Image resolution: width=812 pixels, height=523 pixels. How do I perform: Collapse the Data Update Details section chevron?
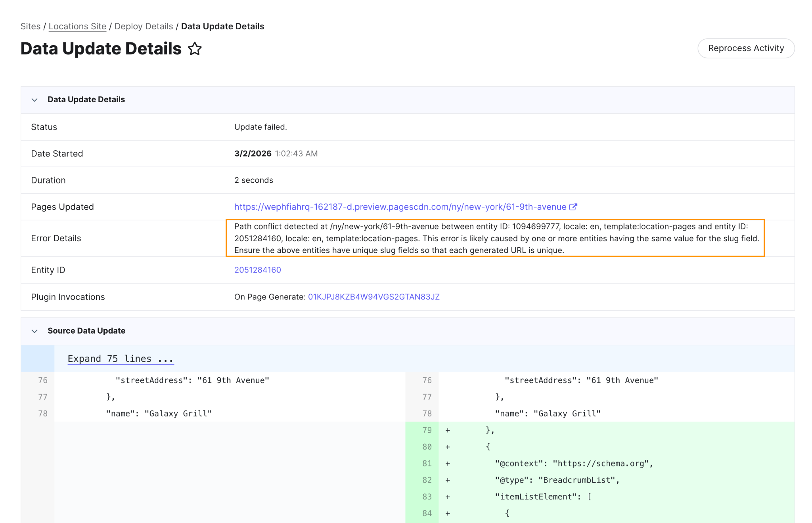(34, 100)
